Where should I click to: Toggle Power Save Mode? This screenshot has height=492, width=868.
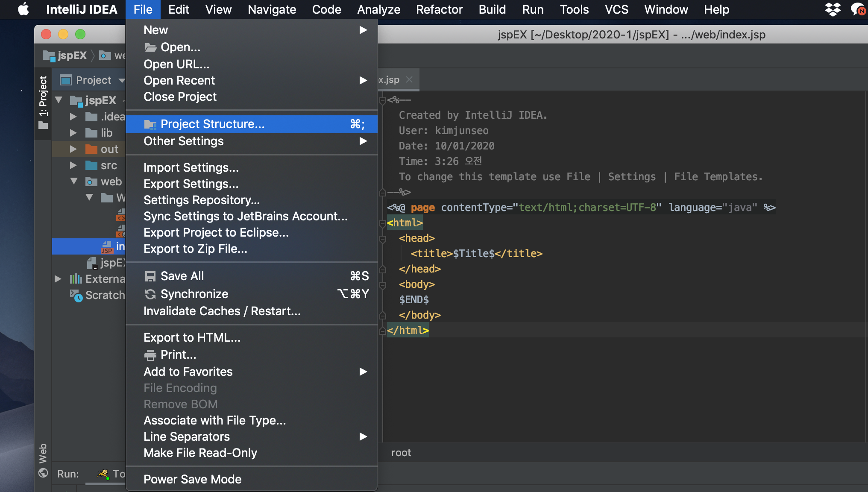point(252,479)
